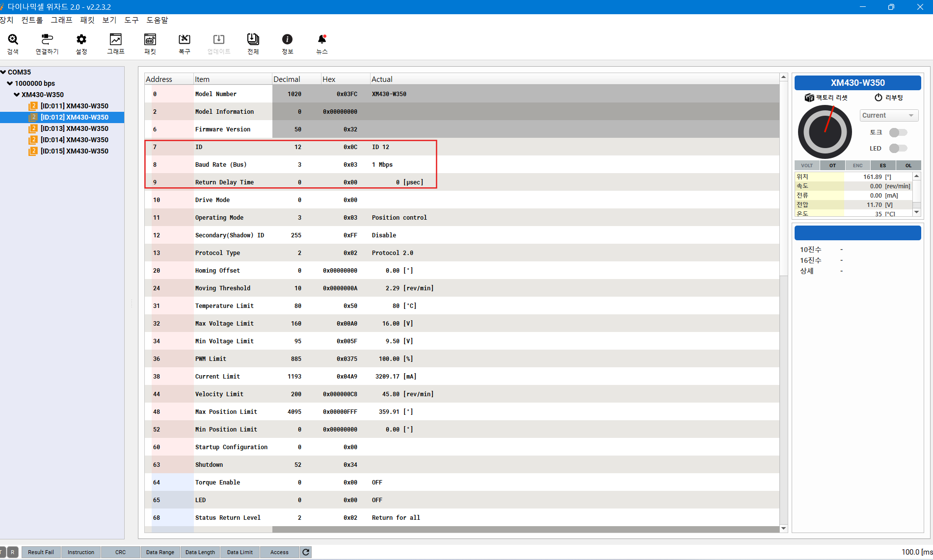Viewport: 933px width, 560px height.
Task: Open the 컨트롤 menu
Action: 32,20
